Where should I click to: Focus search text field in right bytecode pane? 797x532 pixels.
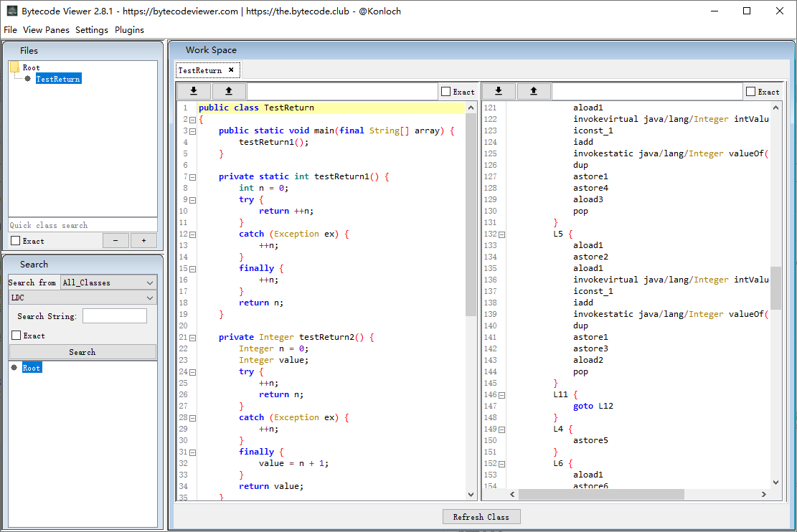click(647, 92)
